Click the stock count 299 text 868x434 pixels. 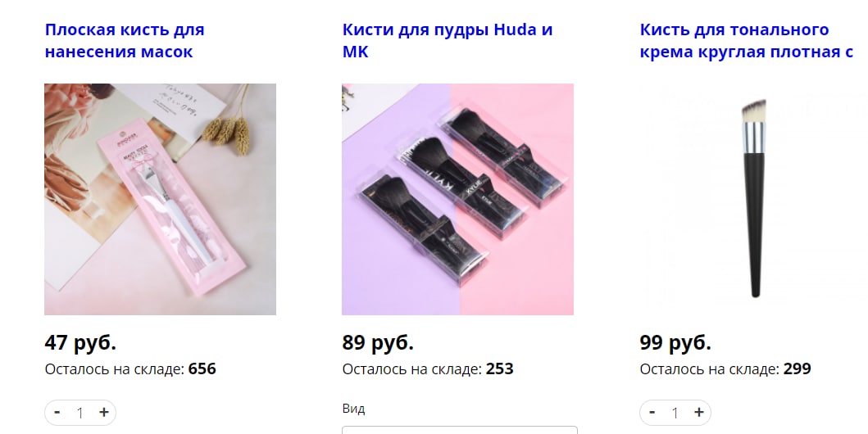[798, 368]
